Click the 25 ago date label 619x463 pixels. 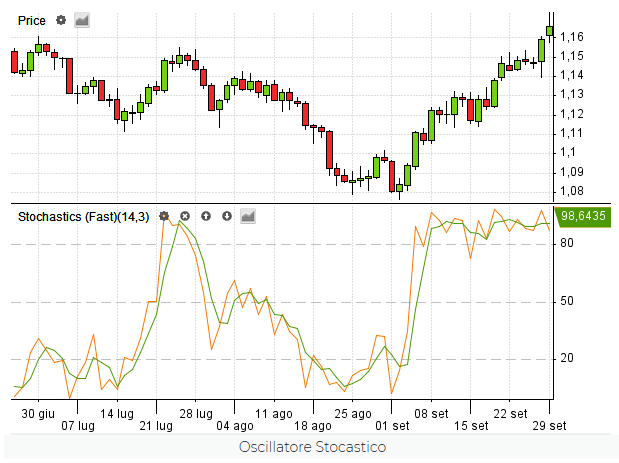tap(353, 414)
